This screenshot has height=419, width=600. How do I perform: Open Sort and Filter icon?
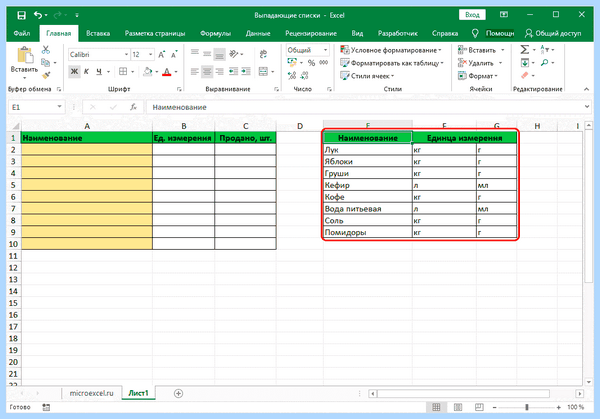click(x=545, y=50)
